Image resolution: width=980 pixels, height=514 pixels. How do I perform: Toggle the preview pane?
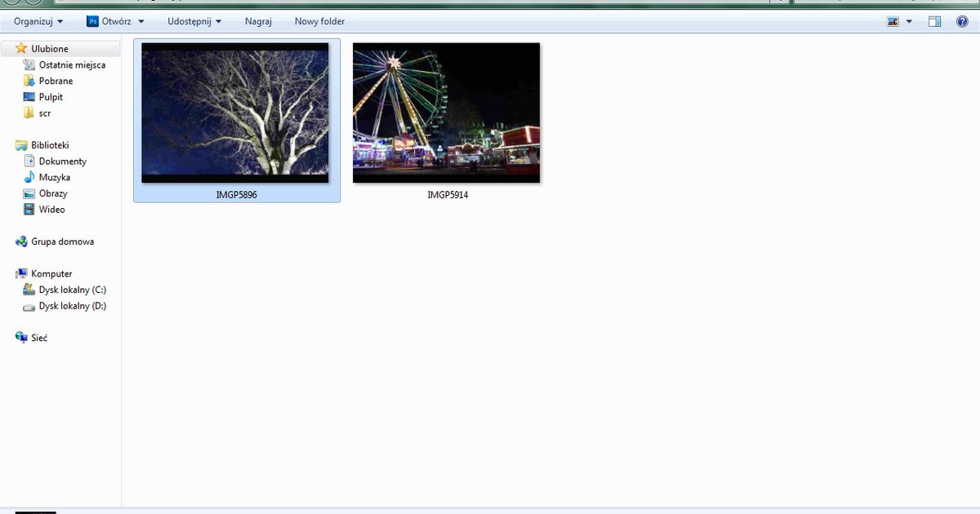pos(934,21)
